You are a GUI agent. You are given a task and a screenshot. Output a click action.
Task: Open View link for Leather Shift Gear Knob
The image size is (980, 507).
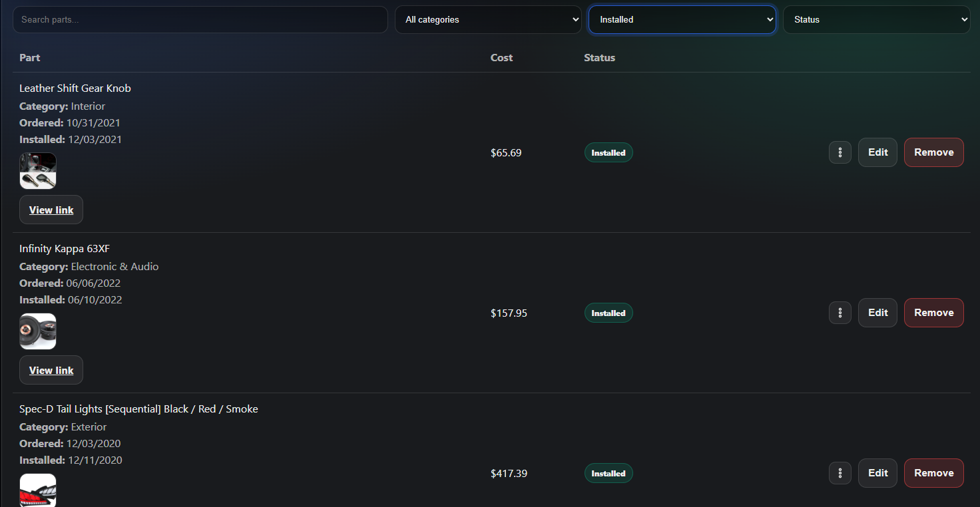click(51, 210)
